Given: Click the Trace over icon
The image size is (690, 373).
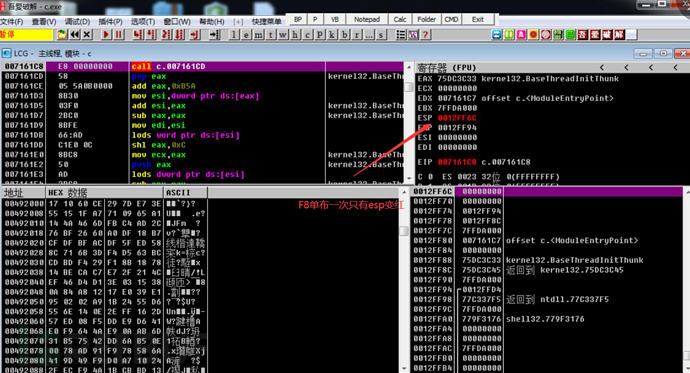Looking at the screenshot, I should pos(179,34).
